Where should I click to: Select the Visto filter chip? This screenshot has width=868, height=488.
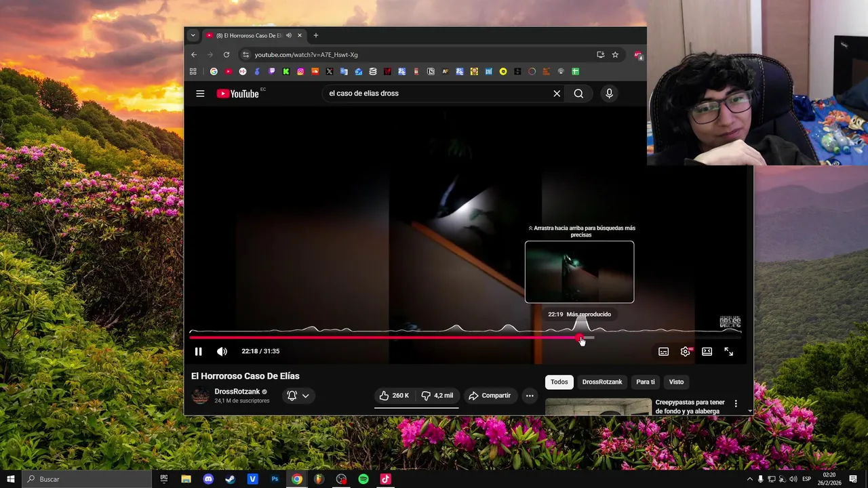point(676,382)
